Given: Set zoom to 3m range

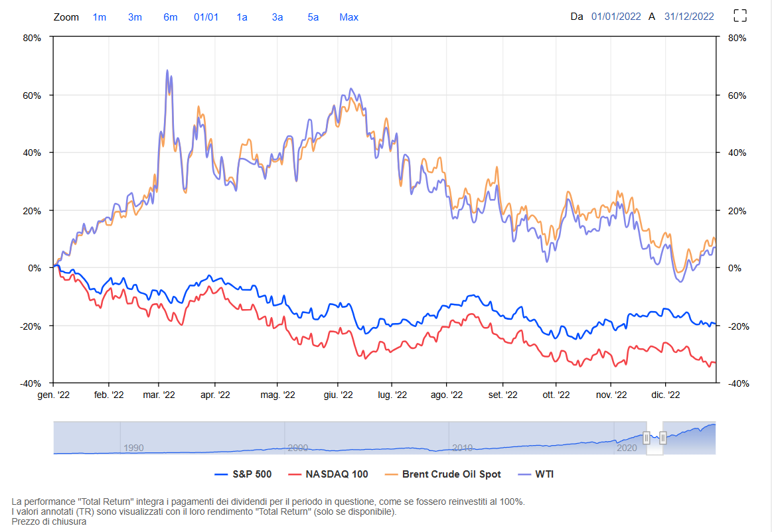Looking at the screenshot, I should [135, 17].
